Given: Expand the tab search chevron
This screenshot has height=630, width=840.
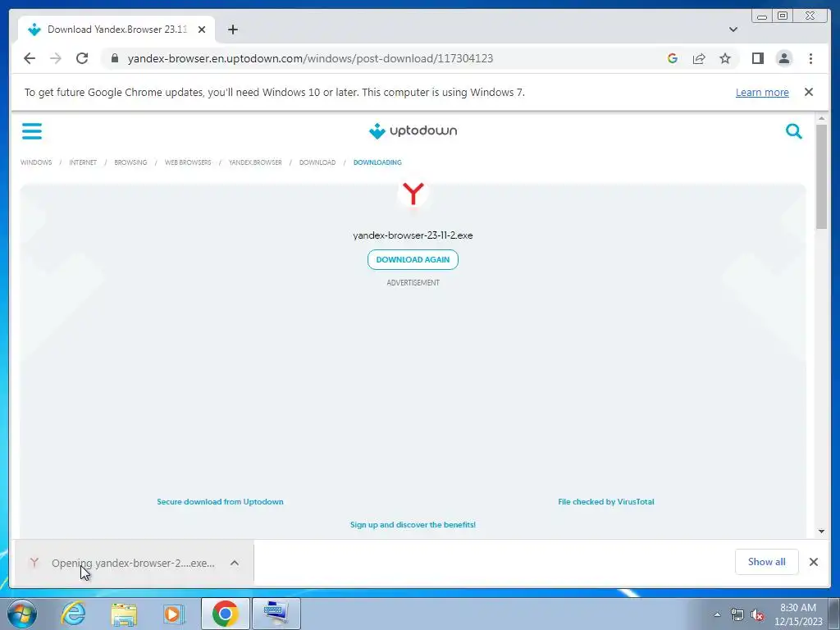Looking at the screenshot, I should coord(733,30).
